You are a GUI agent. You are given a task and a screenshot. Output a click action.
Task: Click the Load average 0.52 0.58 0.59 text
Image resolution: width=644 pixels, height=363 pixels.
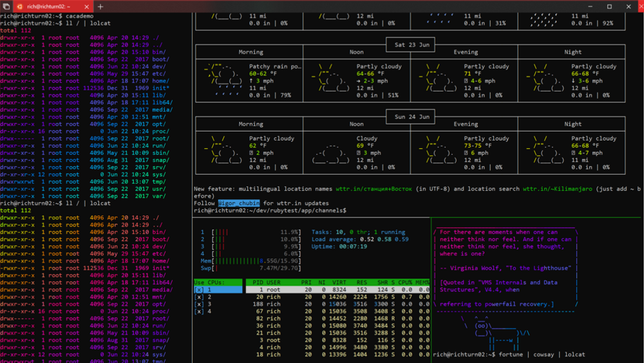coord(360,239)
